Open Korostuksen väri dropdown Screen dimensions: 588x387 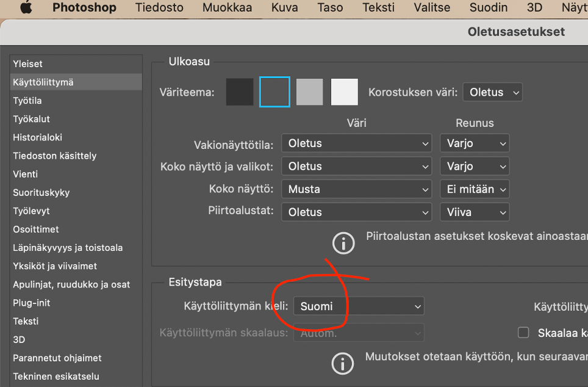click(x=492, y=92)
